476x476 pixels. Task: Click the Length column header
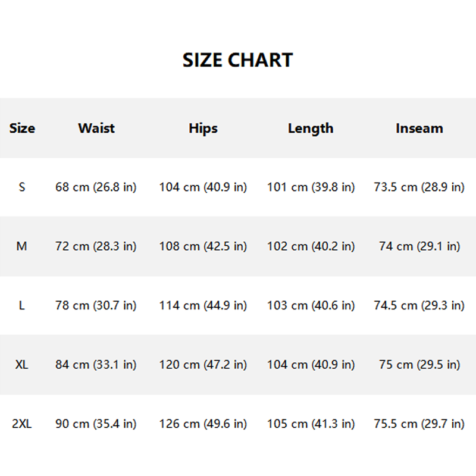coord(311,128)
